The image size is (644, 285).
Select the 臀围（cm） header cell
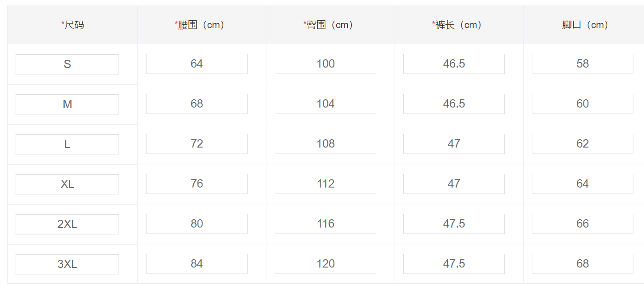(330, 25)
